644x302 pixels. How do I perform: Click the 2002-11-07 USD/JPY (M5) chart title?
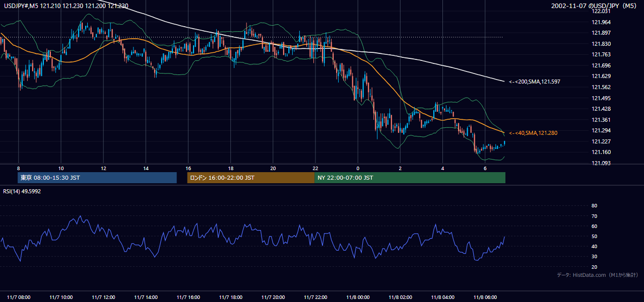coord(595,6)
